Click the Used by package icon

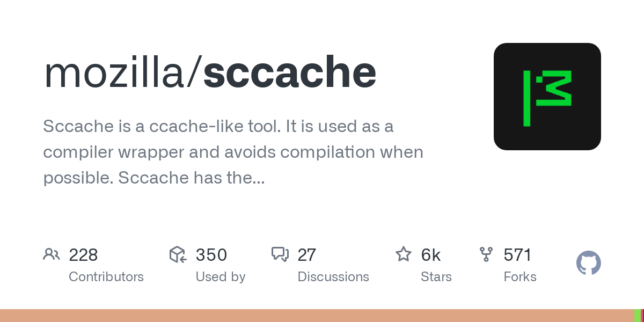pyautogui.click(x=178, y=254)
